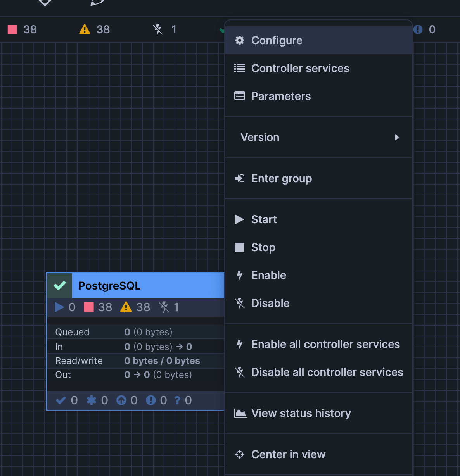Image resolution: width=460 pixels, height=476 pixels.
Task: Open Configure from the context menu
Action: point(318,40)
